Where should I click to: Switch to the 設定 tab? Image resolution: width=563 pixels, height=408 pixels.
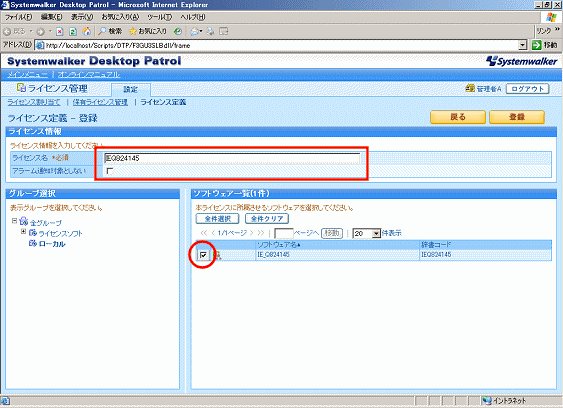coord(131,89)
